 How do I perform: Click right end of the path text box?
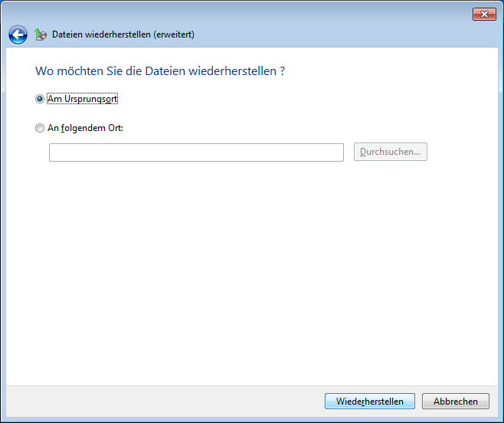click(337, 152)
